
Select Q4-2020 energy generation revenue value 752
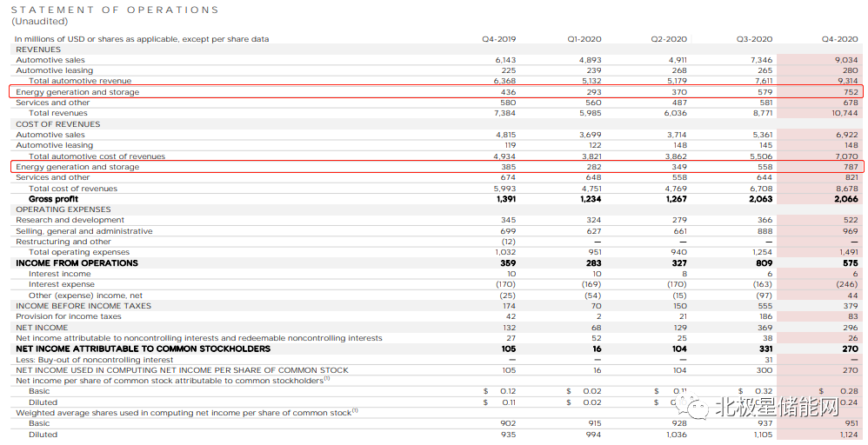coord(850,92)
